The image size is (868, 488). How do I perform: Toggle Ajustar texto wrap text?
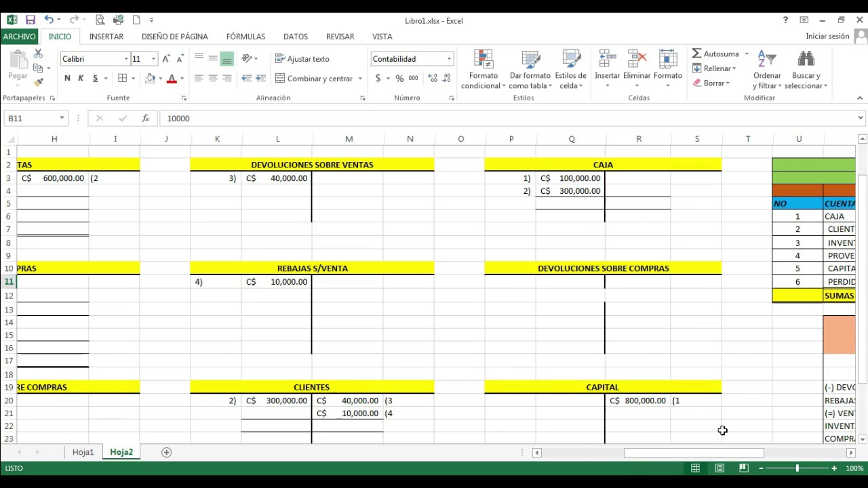(302, 59)
